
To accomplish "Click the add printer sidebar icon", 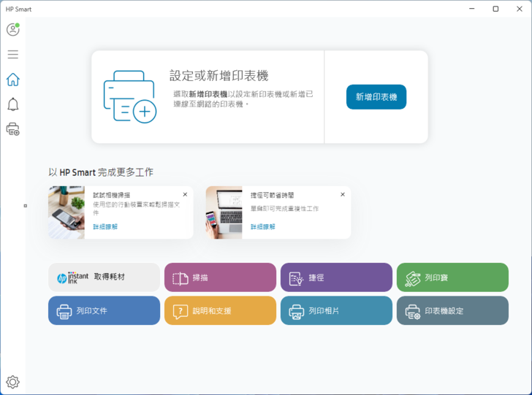I will 13,129.
